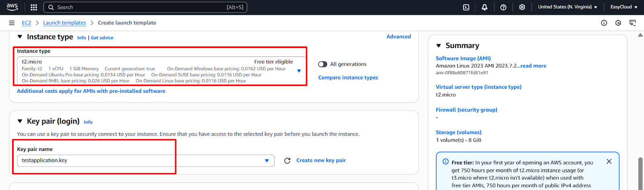Go to EC2 breadcrumb
This screenshot has width=644, height=190.
(26, 23)
